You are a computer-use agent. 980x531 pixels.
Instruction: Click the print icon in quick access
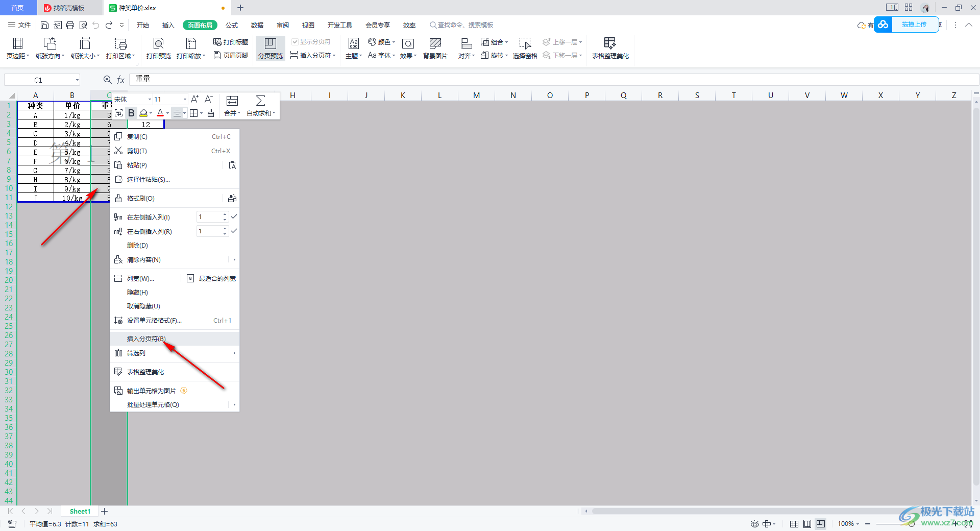pyautogui.click(x=70, y=25)
